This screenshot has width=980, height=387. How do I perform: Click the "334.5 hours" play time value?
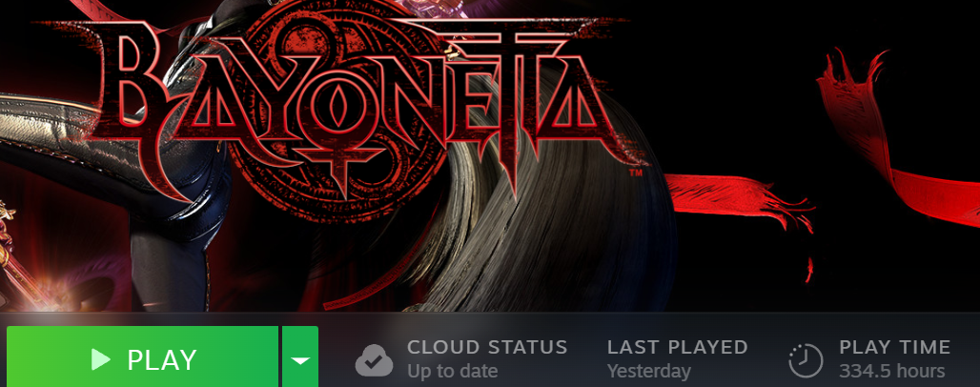click(x=892, y=371)
